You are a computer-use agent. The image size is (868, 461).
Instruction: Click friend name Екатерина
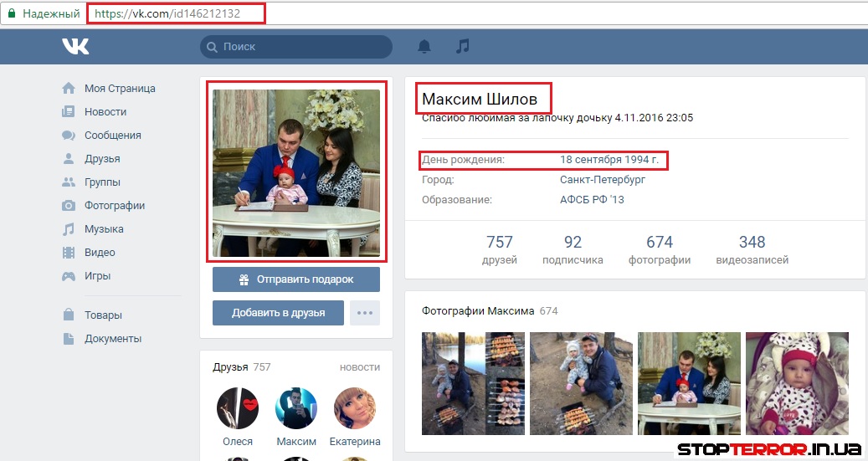click(x=355, y=442)
